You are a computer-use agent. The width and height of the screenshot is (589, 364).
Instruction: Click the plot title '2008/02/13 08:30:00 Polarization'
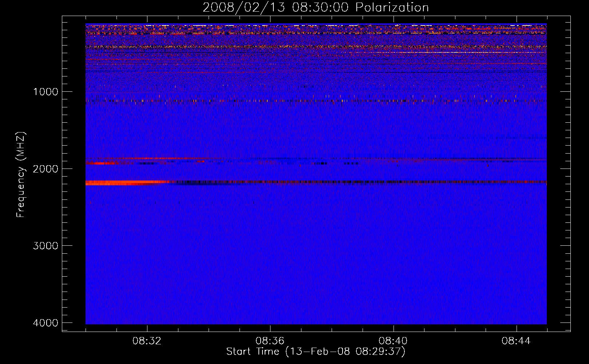tap(316, 8)
